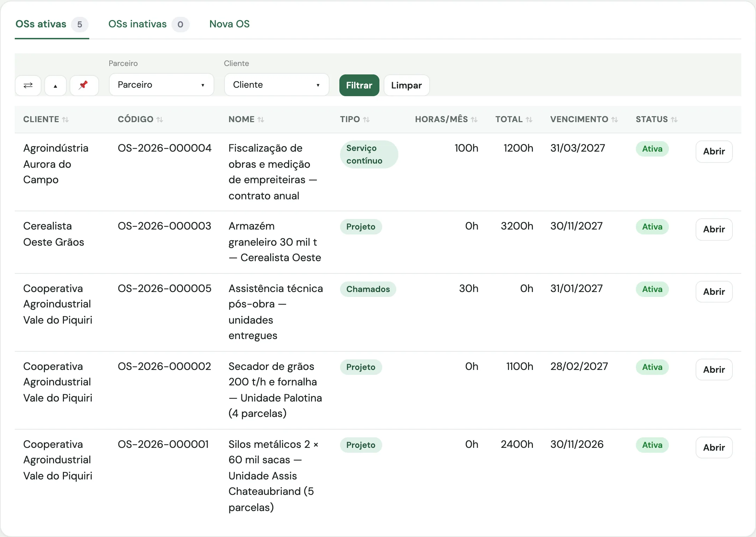Open the Parceiro dropdown
This screenshot has height=537, width=756.
162,85
